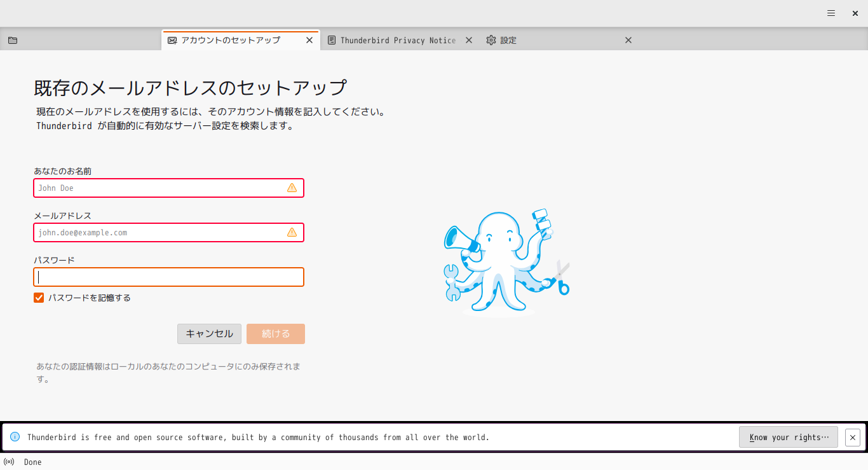
Task: Uncheck パスワードを記憶する (remember password)
Action: coord(39,297)
